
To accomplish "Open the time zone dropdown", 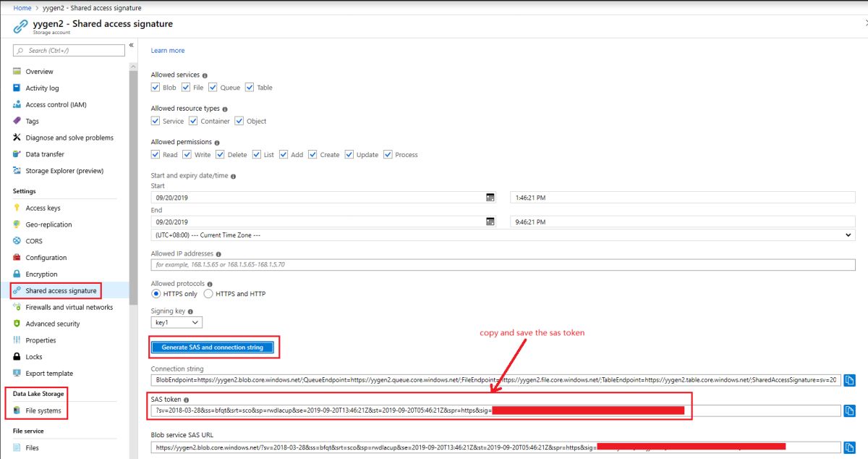I will (x=503, y=235).
